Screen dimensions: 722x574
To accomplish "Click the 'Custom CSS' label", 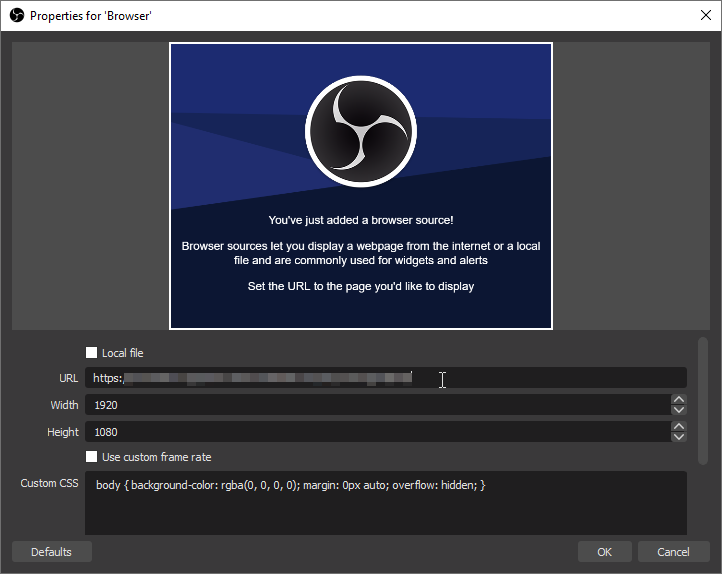I will (49, 483).
